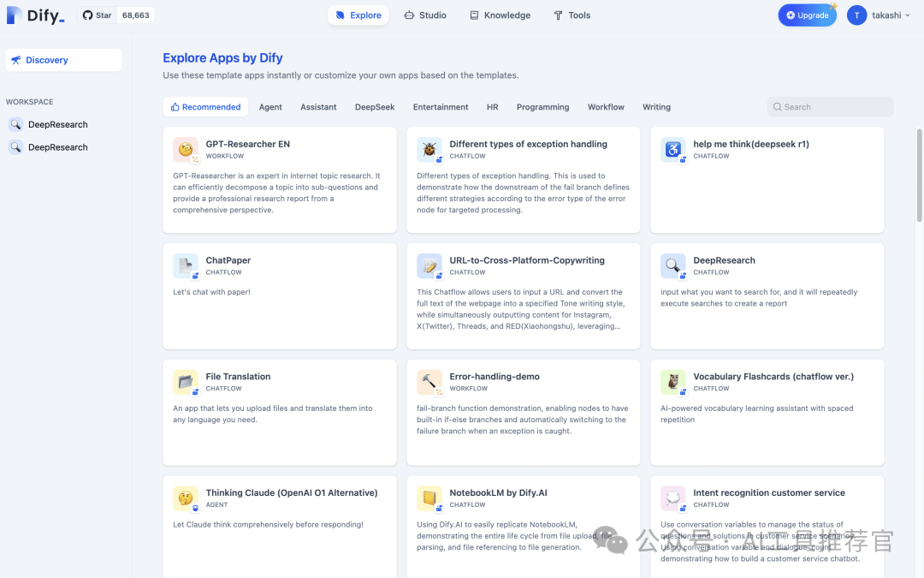This screenshot has height=578, width=924.
Task: Open the Tools tab
Action: pos(572,15)
